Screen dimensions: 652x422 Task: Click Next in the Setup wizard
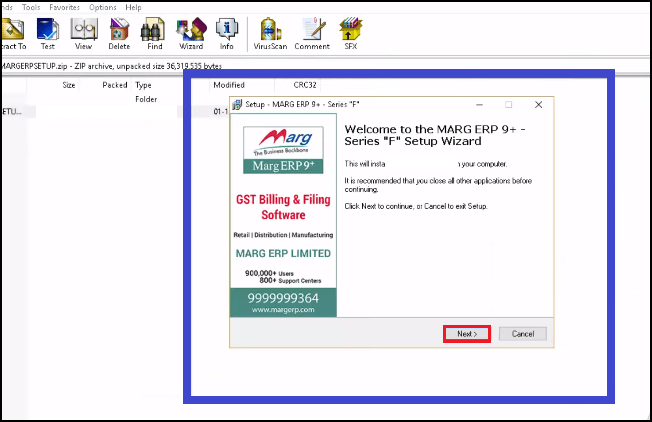point(467,334)
